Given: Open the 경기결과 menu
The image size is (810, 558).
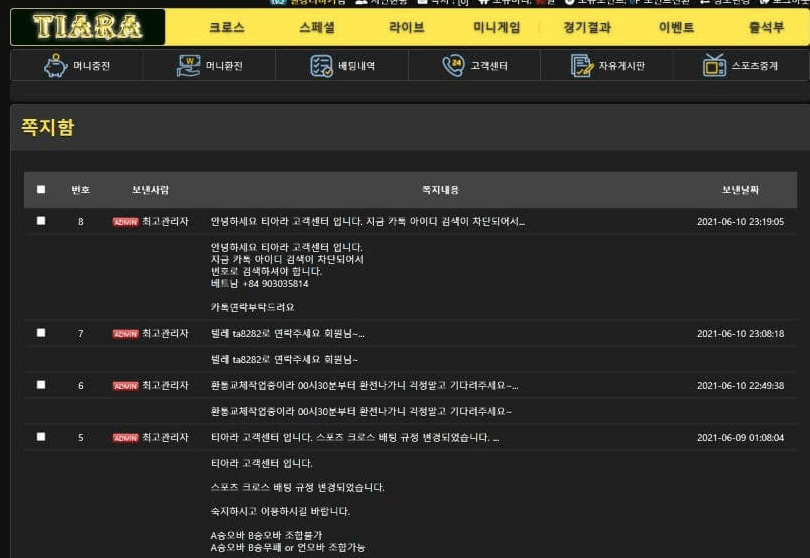Looking at the screenshot, I should pyautogui.click(x=587, y=27).
